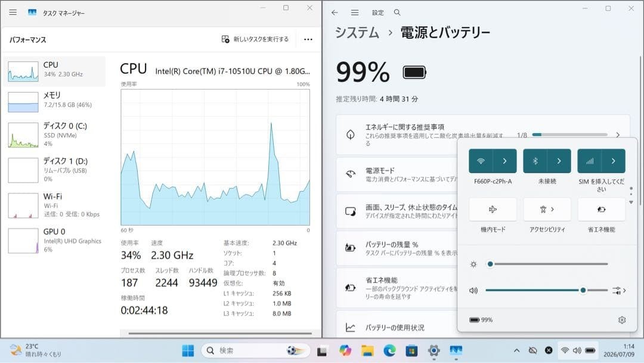Image resolution: width=644 pixels, height=363 pixels.
Task: Switch to Task Manager via taskbar icon
Action: click(x=456, y=350)
